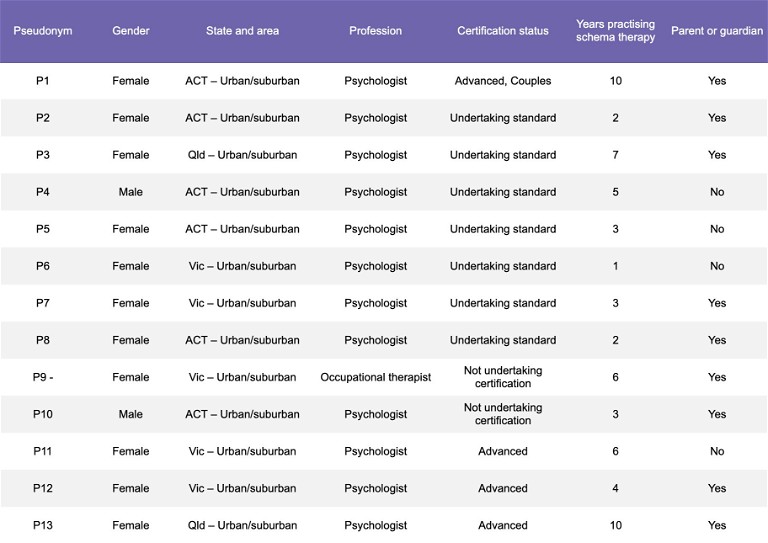The height and width of the screenshot is (543, 768).
Task: Select the years value 7 for P3
Action: tap(616, 155)
